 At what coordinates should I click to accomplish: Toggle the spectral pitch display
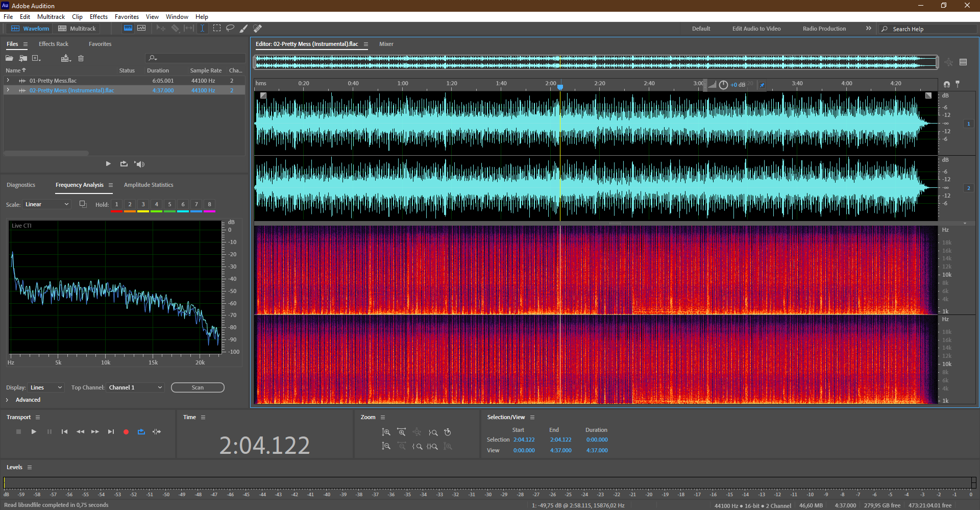click(141, 28)
